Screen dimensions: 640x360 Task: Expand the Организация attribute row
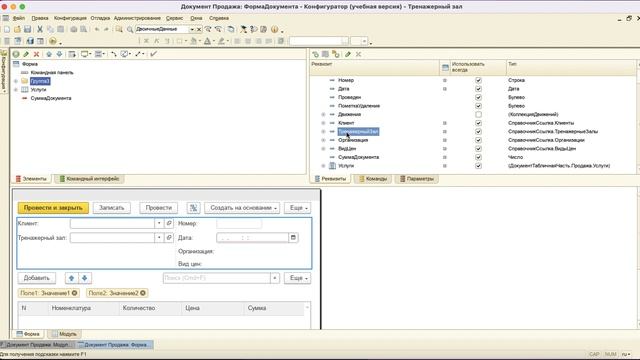[323, 140]
